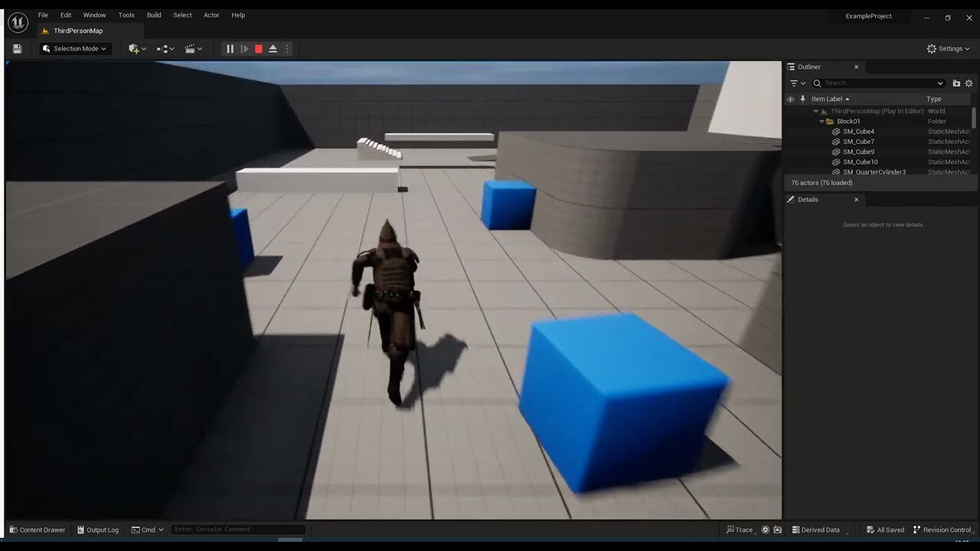Screen dimensions: 980x551
Task: Click the Stop icon to end play session
Action: pos(259,48)
